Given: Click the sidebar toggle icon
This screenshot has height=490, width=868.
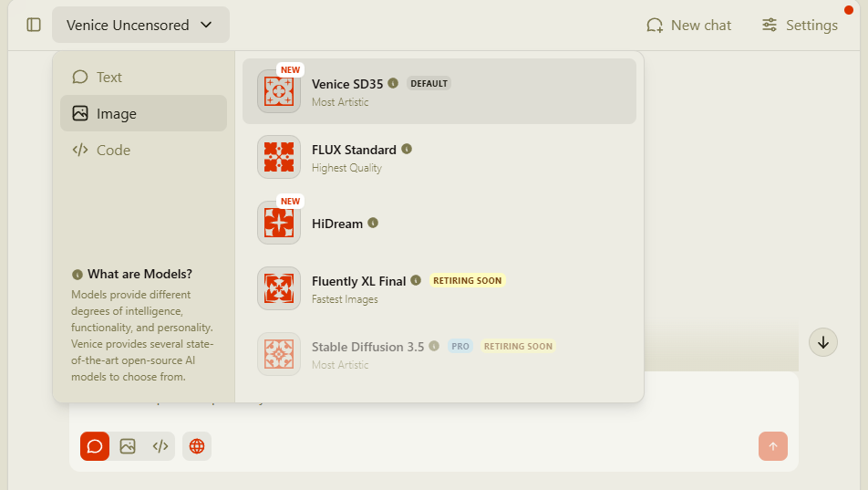Looking at the screenshot, I should coord(34,25).
